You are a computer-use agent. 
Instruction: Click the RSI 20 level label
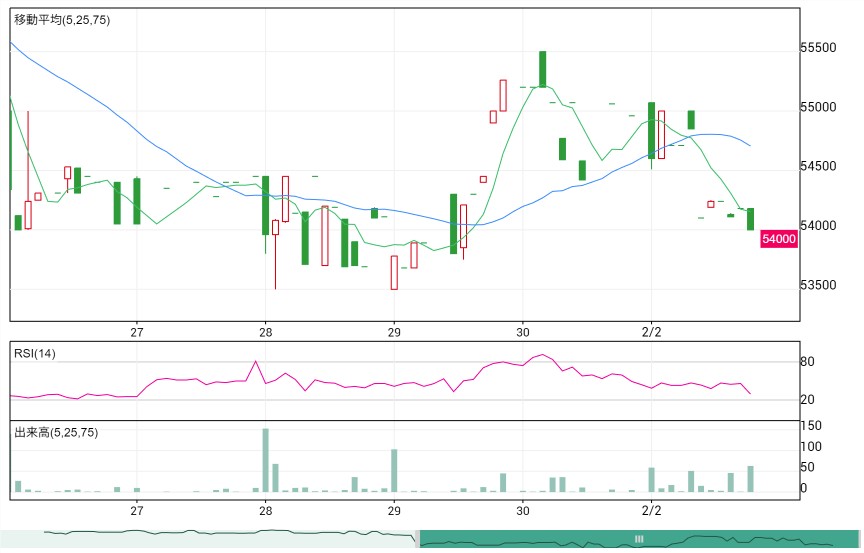tap(807, 400)
